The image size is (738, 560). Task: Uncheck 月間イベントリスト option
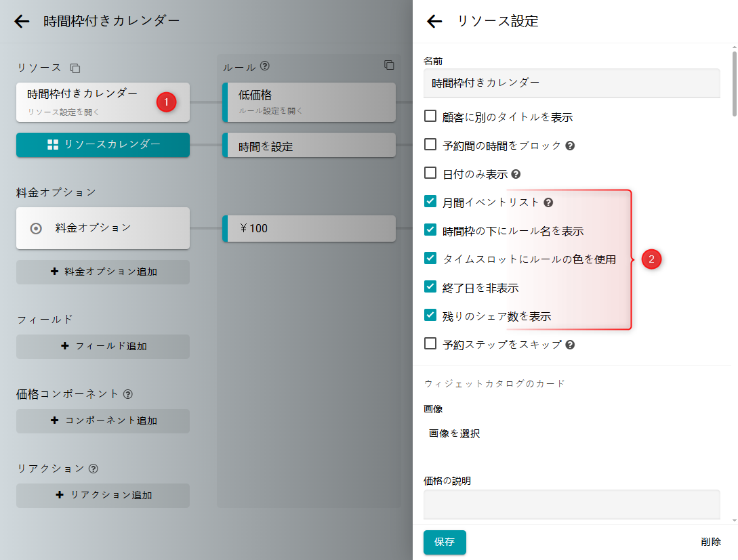click(430, 201)
